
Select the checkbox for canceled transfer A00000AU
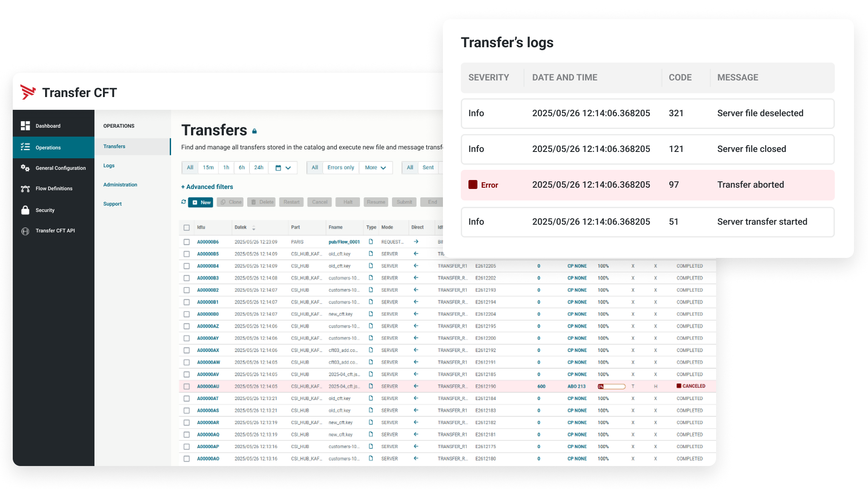tap(186, 386)
